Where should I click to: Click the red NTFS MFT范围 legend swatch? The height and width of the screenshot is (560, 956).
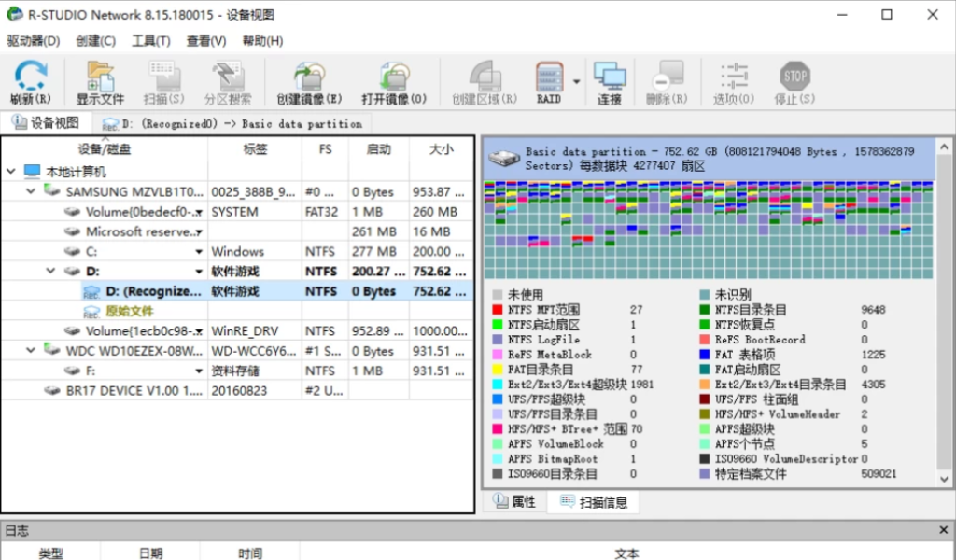(x=498, y=310)
